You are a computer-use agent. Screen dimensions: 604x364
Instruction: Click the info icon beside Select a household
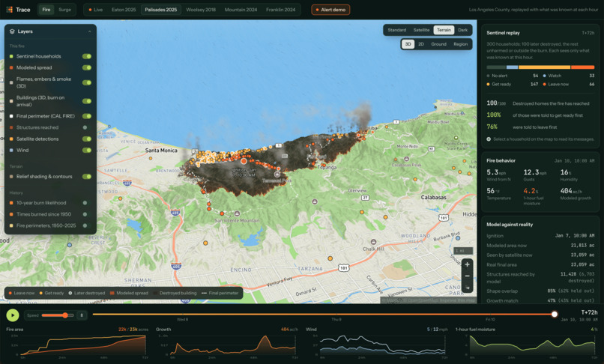click(489, 139)
